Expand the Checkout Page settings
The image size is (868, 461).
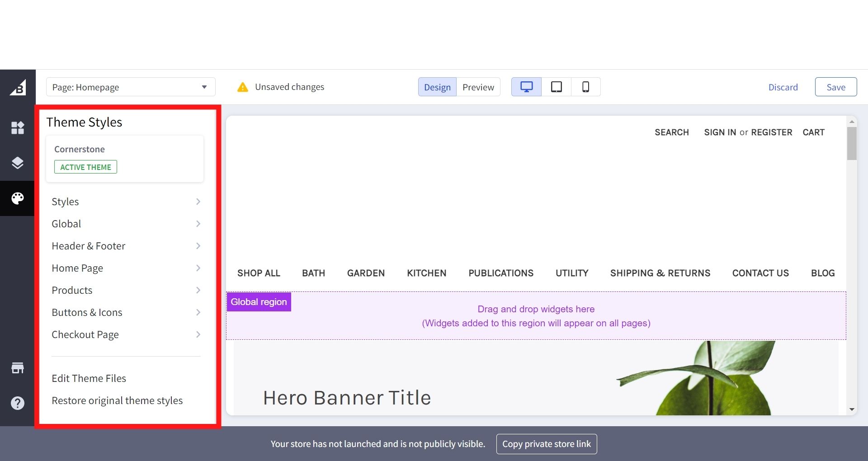126,334
